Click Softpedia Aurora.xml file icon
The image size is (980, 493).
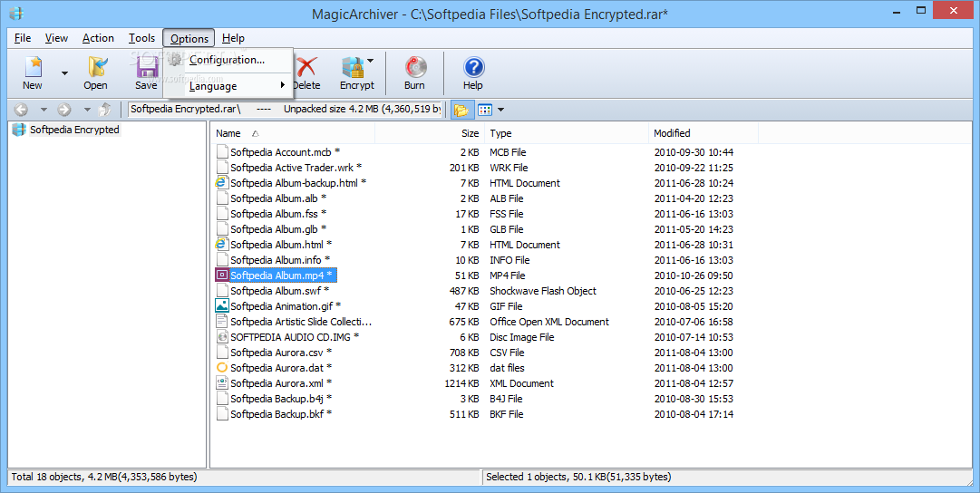[x=222, y=383]
